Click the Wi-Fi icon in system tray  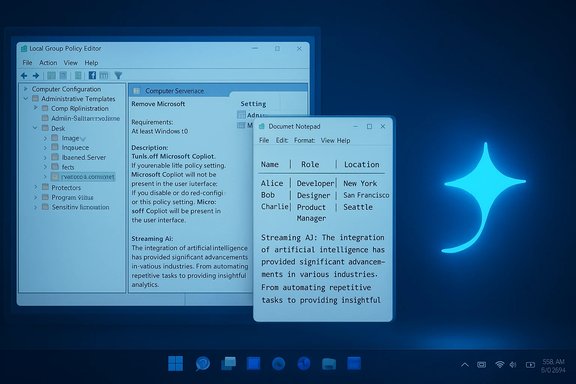point(499,365)
